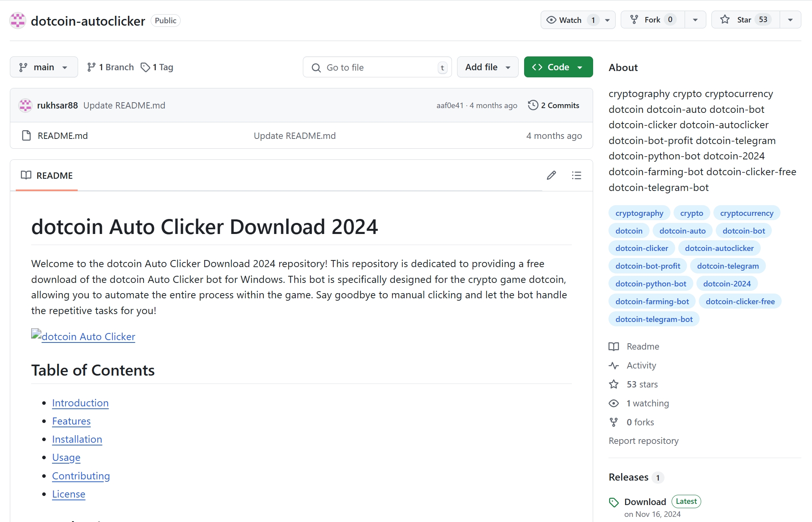
Task: Open the README outline list icon
Action: click(576, 175)
